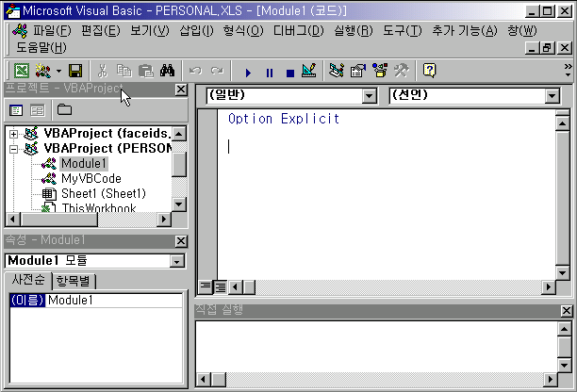
Task: Click the Reset stop button
Action: [290, 73]
